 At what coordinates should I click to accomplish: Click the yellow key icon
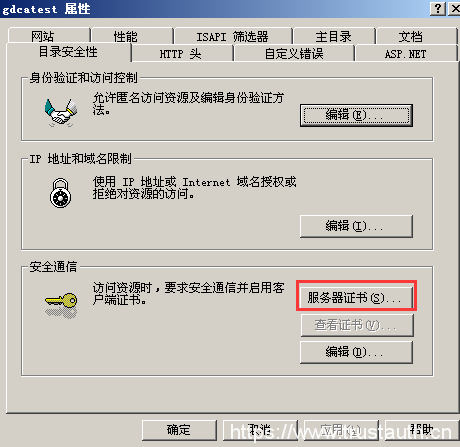click(61, 304)
